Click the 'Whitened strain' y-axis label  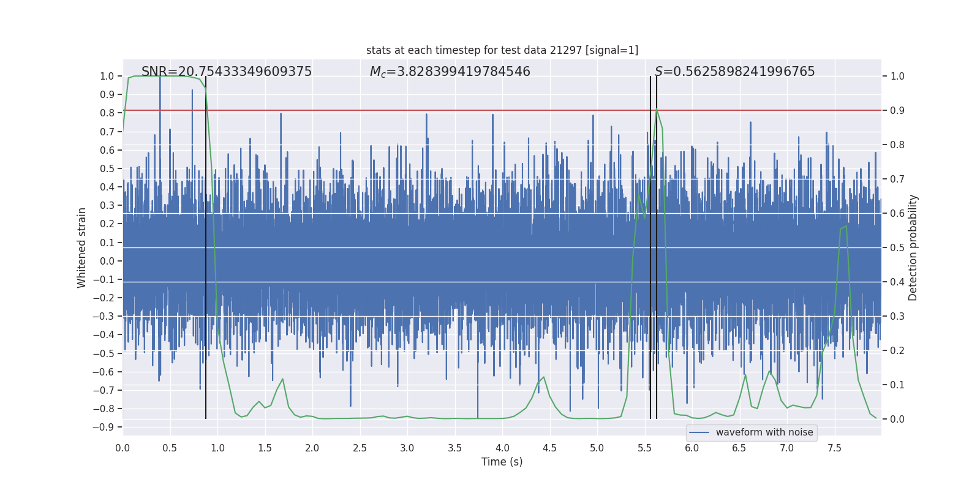pyautogui.click(x=82, y=247)
